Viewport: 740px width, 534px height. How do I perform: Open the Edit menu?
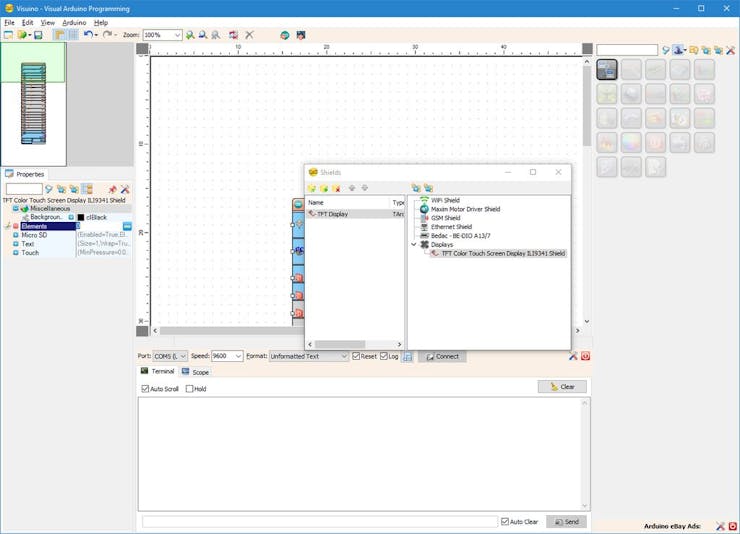pyautogui.click(x=27, y=22)
